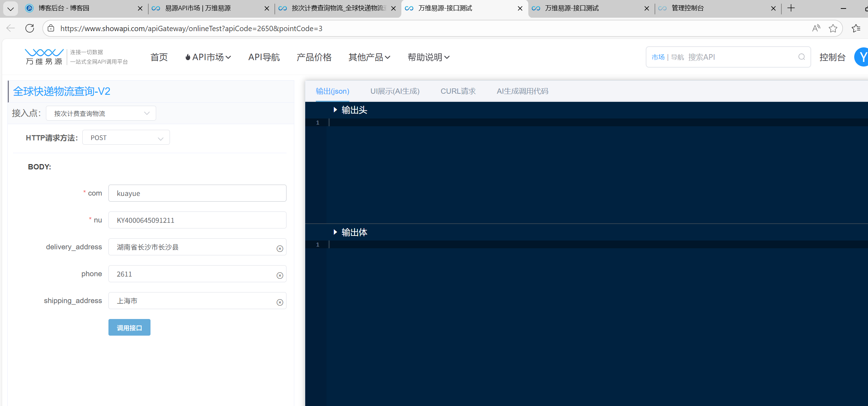Click the 万维易源 logo
The width and height of the screenshot is (868, 406).
click(x=44, y=57)
